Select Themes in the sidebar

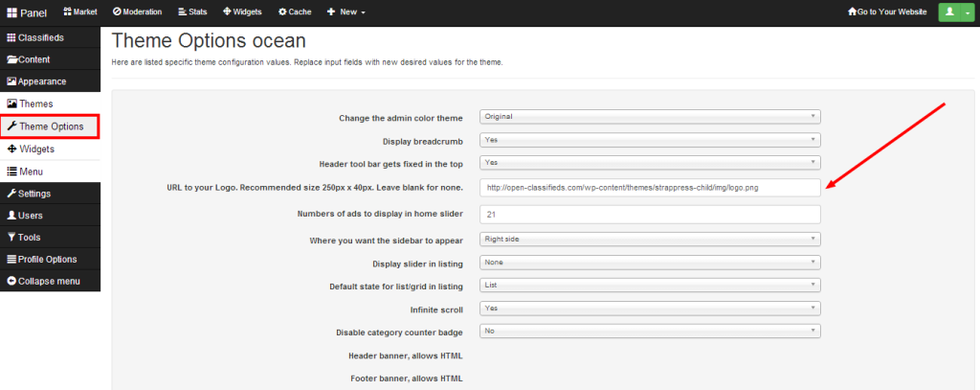point(36,103)
